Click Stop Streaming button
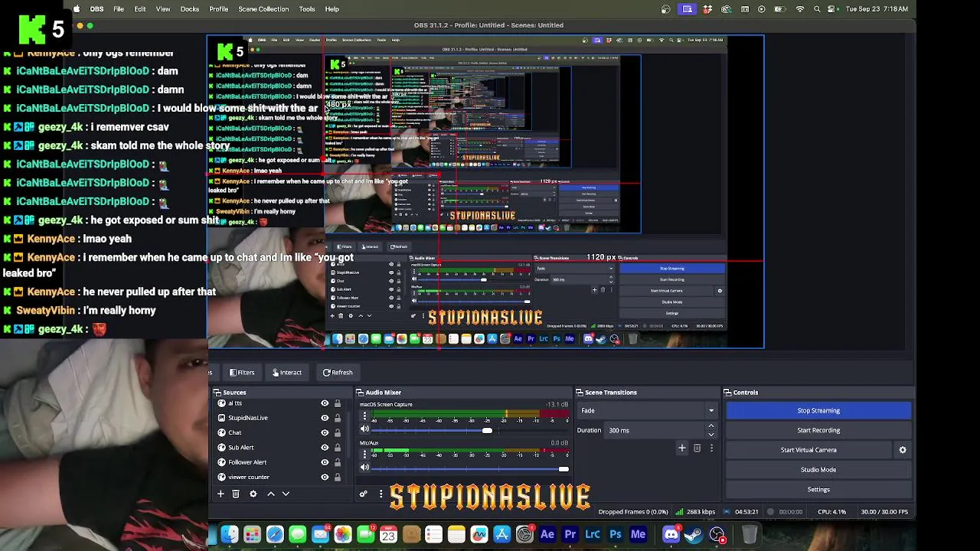The height and width of the screenshot is (551, 980). [818, 411]
